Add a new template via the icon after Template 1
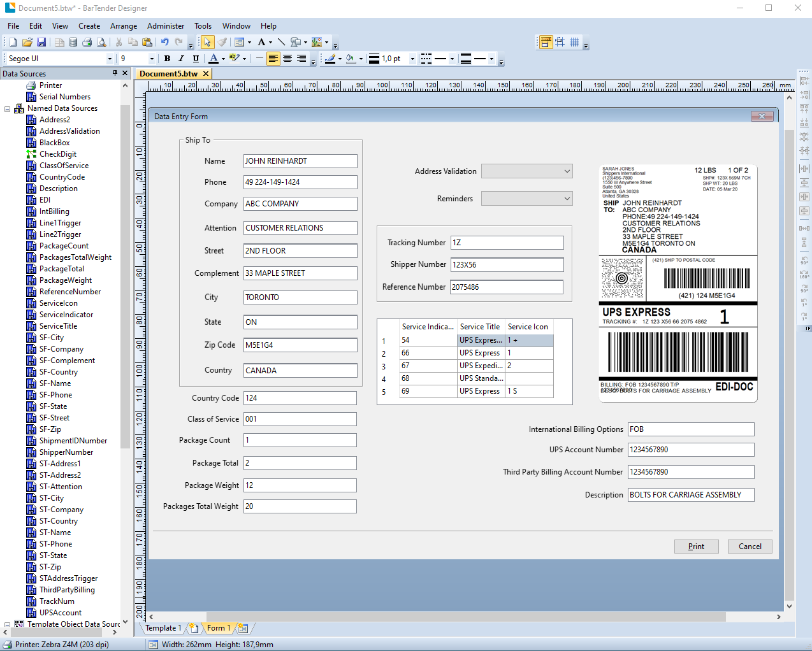 pos(193,628)
